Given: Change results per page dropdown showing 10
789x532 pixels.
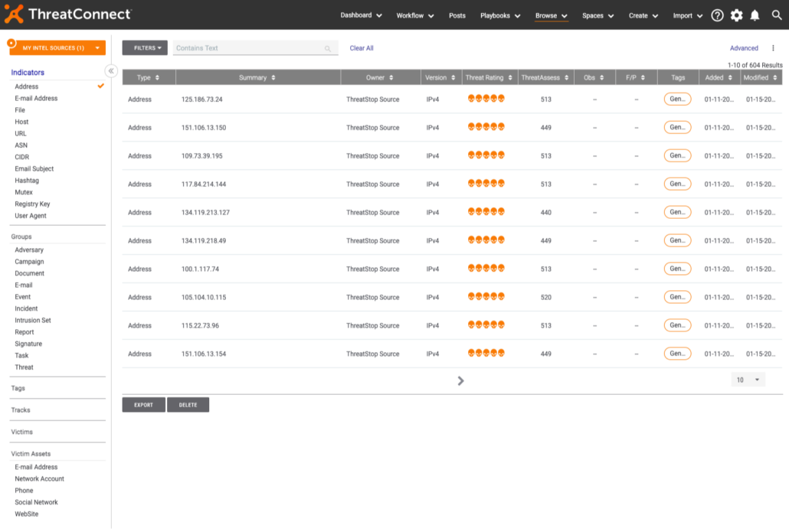Looking at the screenshot, I should click(x=748, y=380).
